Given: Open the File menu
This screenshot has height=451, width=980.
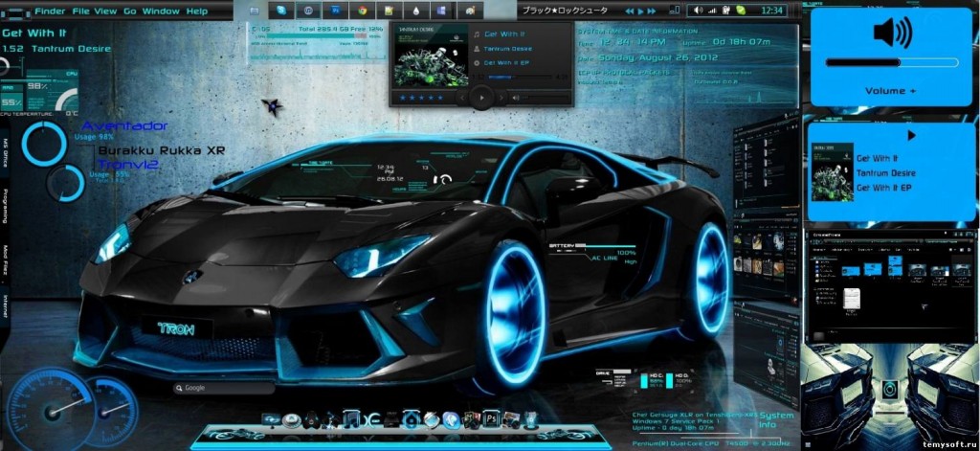Looking at the screenshot, I should click(81, 11).
